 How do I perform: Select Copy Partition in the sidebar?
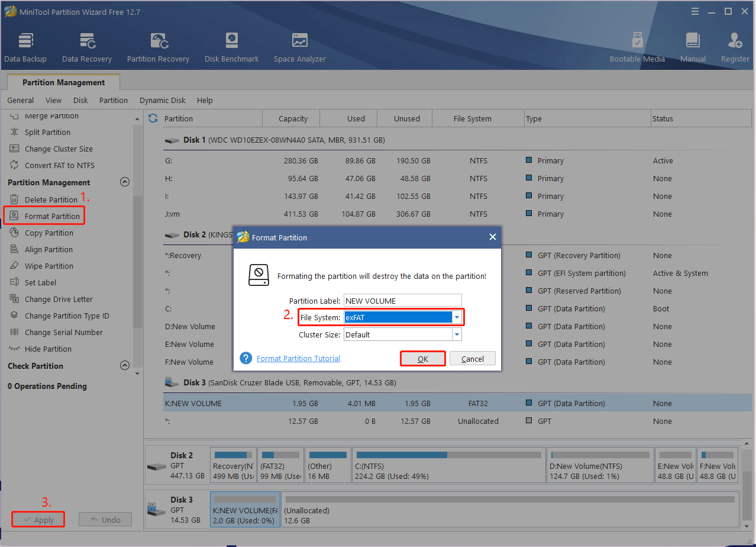coord(49,233)
